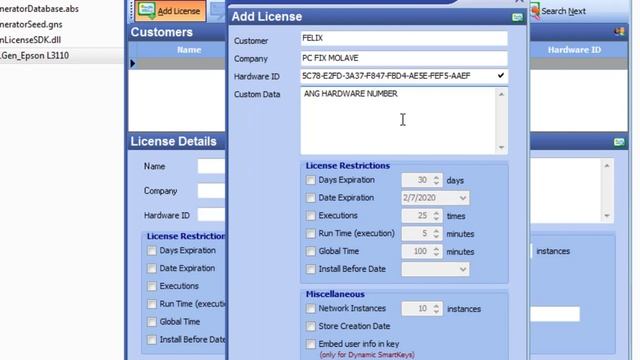Click the checkmark beside Hardware ID field
Viewport: 640px width, 360px height.
click(x=501, y=76)
